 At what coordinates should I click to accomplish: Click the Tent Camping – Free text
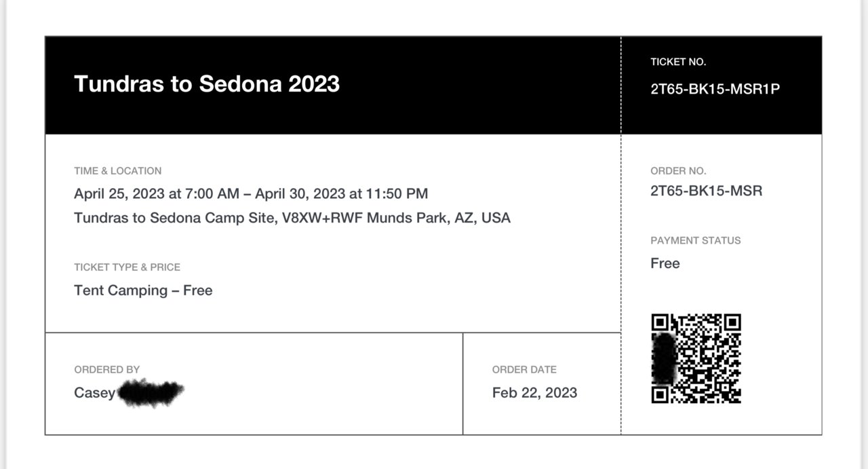143,290
